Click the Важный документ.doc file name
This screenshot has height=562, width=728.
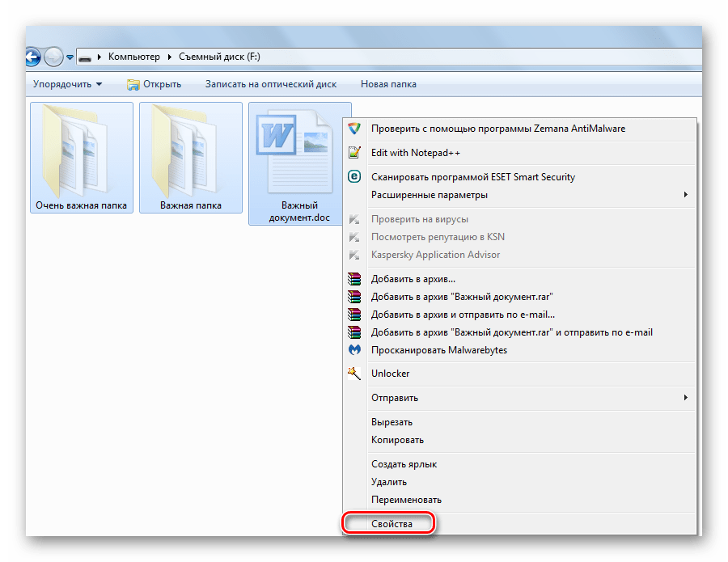[x=299, y=211]
